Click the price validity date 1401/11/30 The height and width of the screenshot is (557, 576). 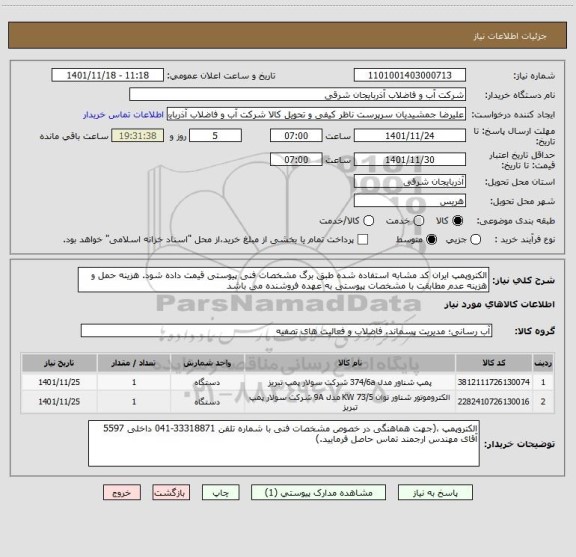tap(410, 159)
